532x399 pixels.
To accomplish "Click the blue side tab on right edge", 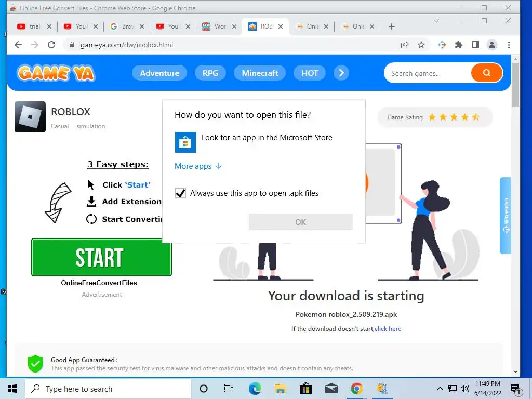I will pos(506,216).
